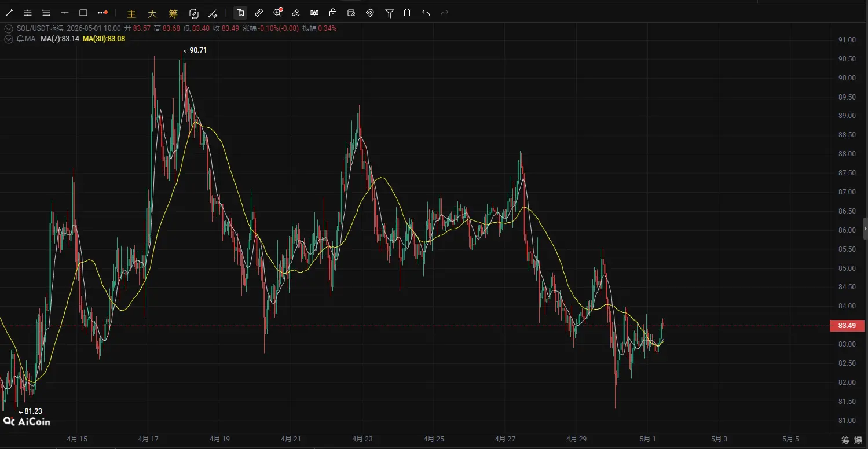Toggle the MA alert bell icon
Viewport: 868px width, 449px height.
[x=20, y=39]
